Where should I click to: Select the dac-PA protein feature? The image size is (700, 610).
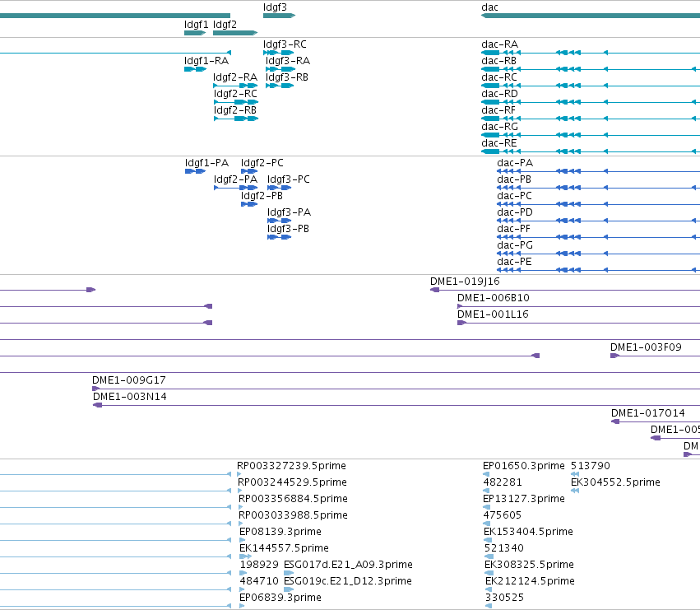598,171
